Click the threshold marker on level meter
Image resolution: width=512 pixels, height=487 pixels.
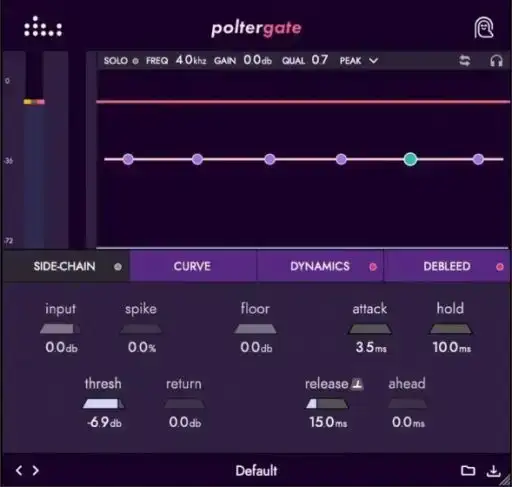[34, 102]
